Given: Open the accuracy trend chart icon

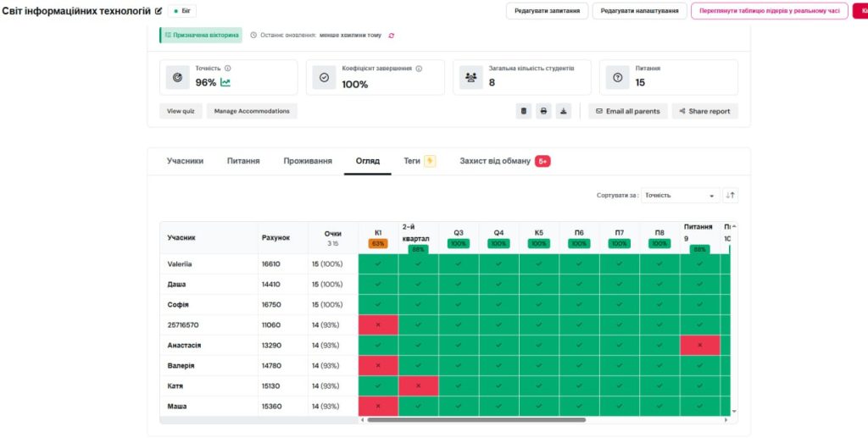Looking at the screenshot, I should 225,82.
